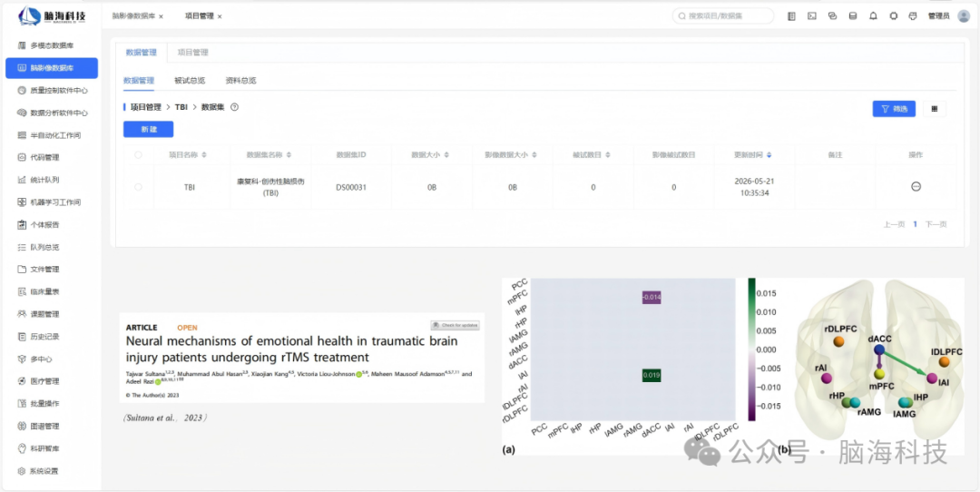The image size is (980, 492).
Task: Open the user avatar menu
Action: (x=963, y=16)
